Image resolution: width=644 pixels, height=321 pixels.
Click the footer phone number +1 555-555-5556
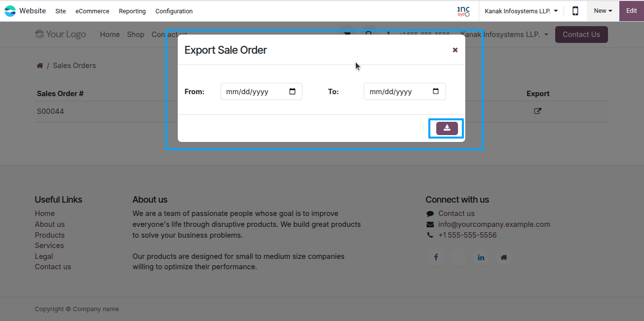(x=467, y=235)
